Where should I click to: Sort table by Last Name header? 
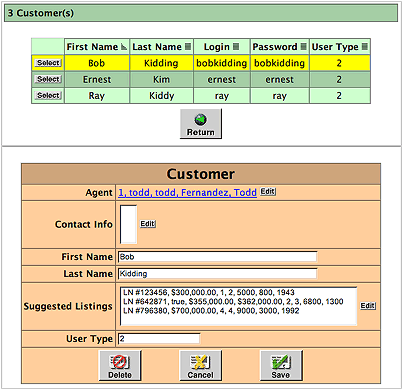tap(157, 47)
